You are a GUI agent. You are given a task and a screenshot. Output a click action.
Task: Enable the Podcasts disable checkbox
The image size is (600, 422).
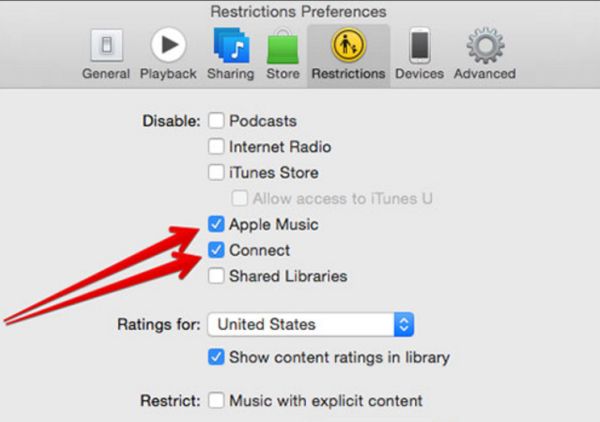[x=216, y=121]
